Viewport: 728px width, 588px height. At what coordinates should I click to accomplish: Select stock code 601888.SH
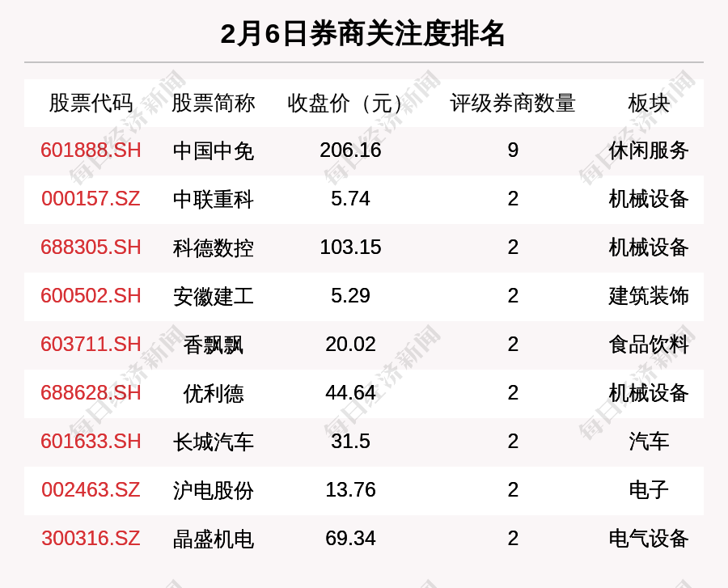click(91, 150)
